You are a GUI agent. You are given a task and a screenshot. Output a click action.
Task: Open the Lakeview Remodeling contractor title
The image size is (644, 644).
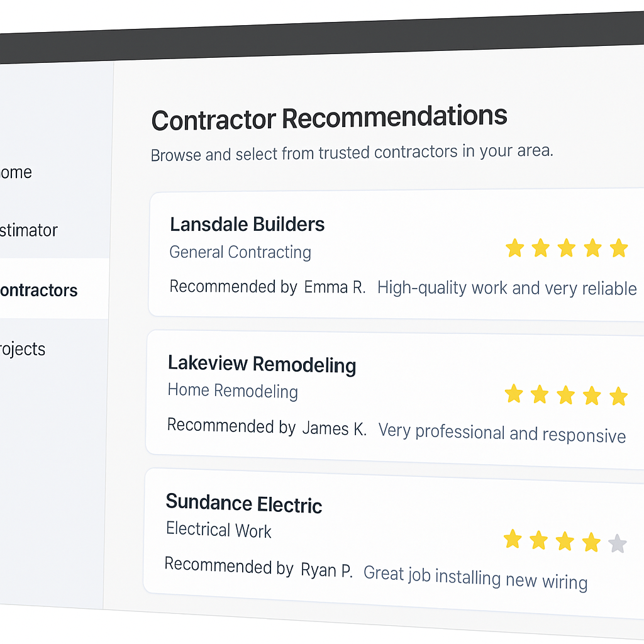click(x=262, y=364)
